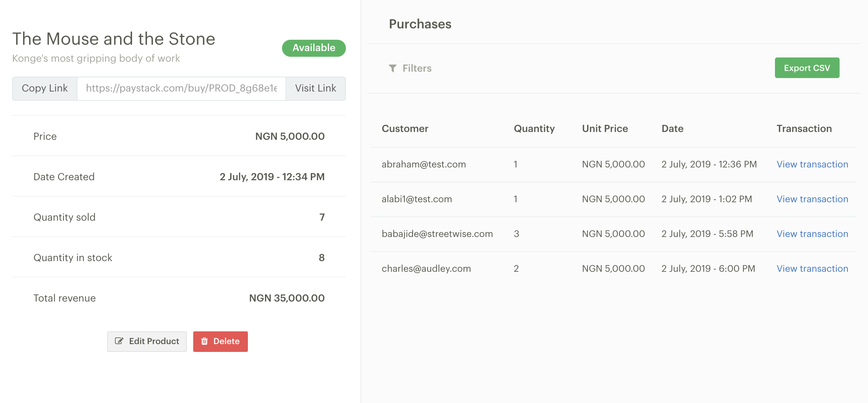Click the Unit Price column header
Screen dimensions: 868x403
coord(605,128)
